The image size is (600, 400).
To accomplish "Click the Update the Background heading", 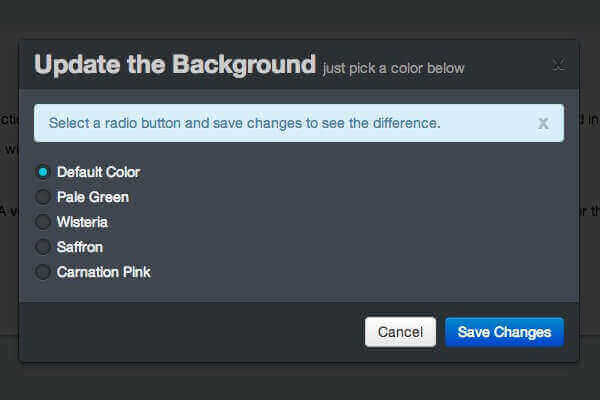I will point(175,65).
